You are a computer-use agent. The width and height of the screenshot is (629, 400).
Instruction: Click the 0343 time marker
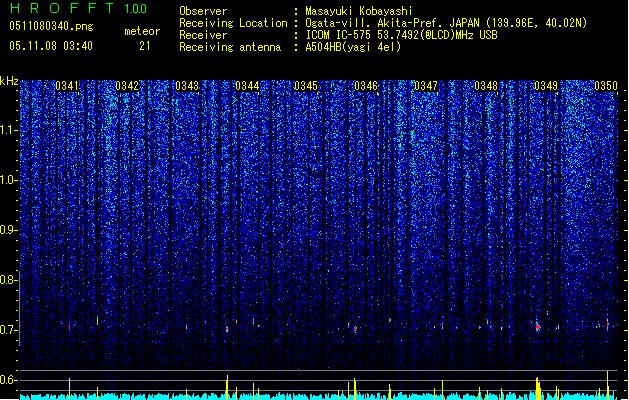click(x=187, y=86)
